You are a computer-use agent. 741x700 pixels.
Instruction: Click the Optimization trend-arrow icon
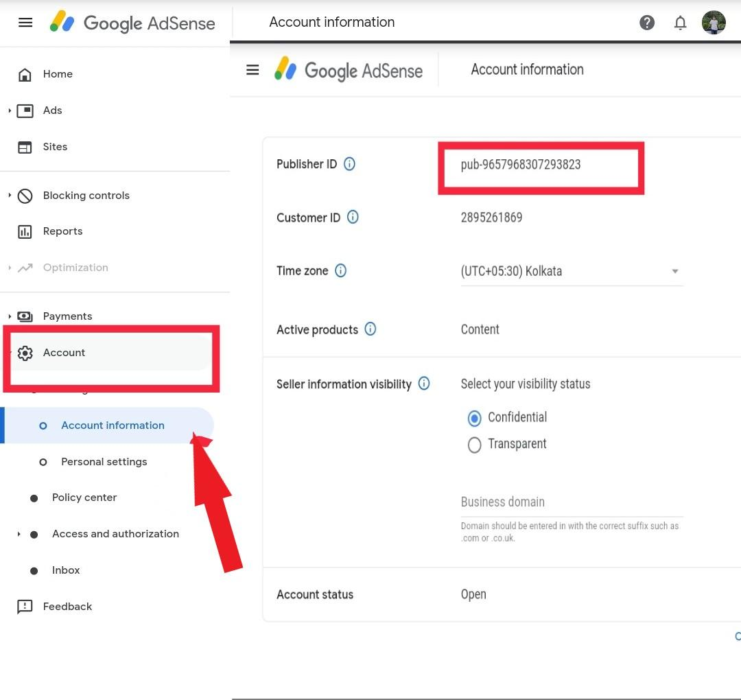pyautogui.click(x=25, y=268)
